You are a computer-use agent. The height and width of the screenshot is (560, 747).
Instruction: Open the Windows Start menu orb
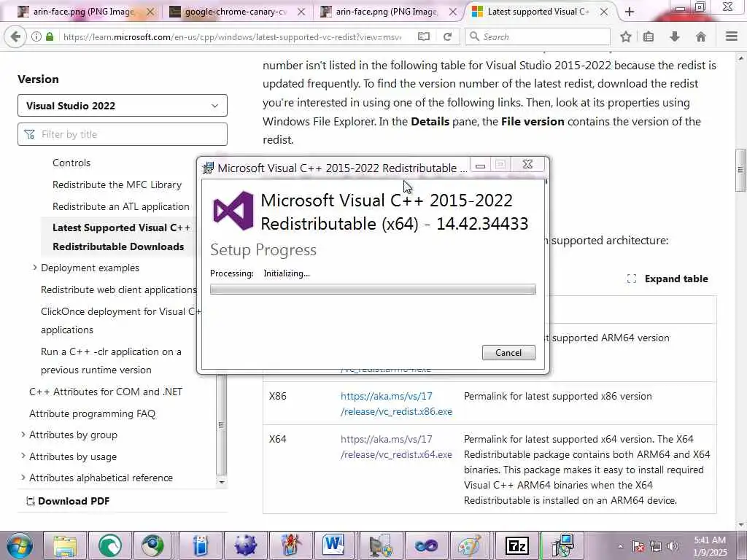(20, 545)
